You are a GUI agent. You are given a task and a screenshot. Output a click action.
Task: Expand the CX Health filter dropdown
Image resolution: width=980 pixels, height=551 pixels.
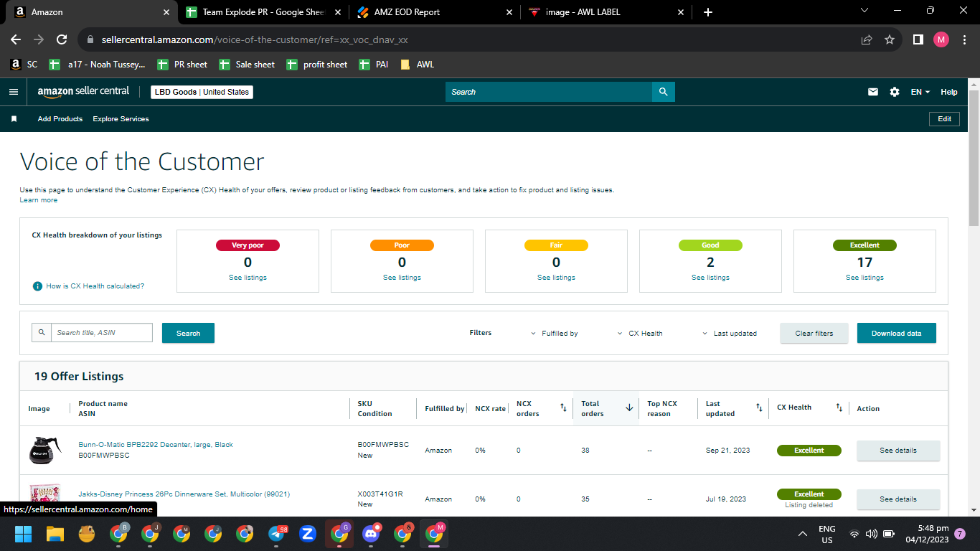coord(640,334)
